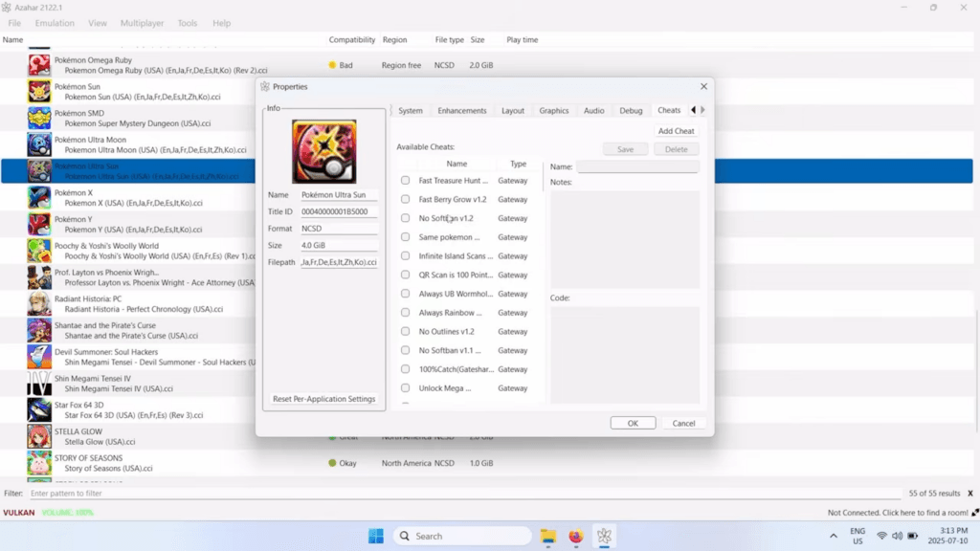This screenshot has width=980, height=551.
Task: Enable the Always Rainbow cheat
Action: [405, 313]
